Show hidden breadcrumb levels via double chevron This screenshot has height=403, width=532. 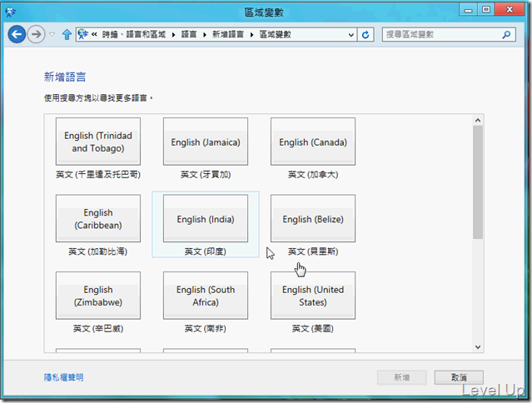coord(94,34)
